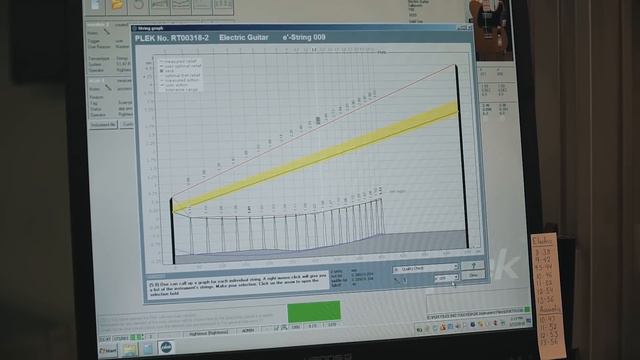Click the yellow open-folder toolbar icon

pos(117,6)
